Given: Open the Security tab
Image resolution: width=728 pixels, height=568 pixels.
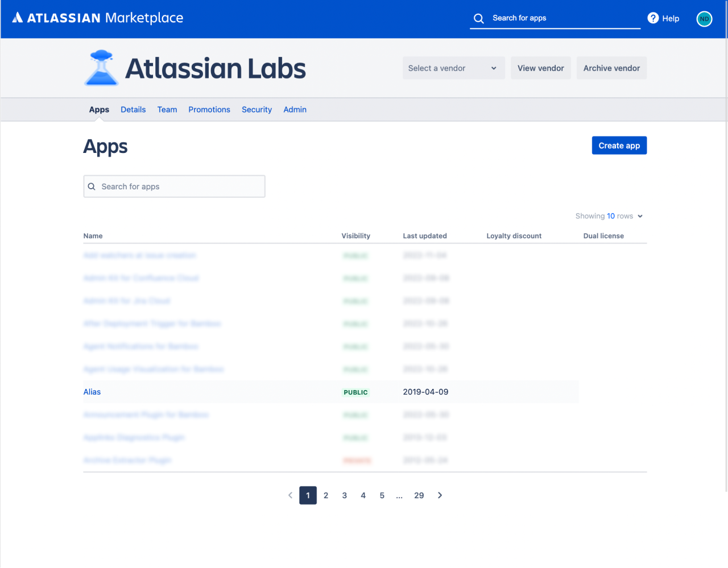Looking at the screenshot, I should pyautogui.click(x=257, y=110).
